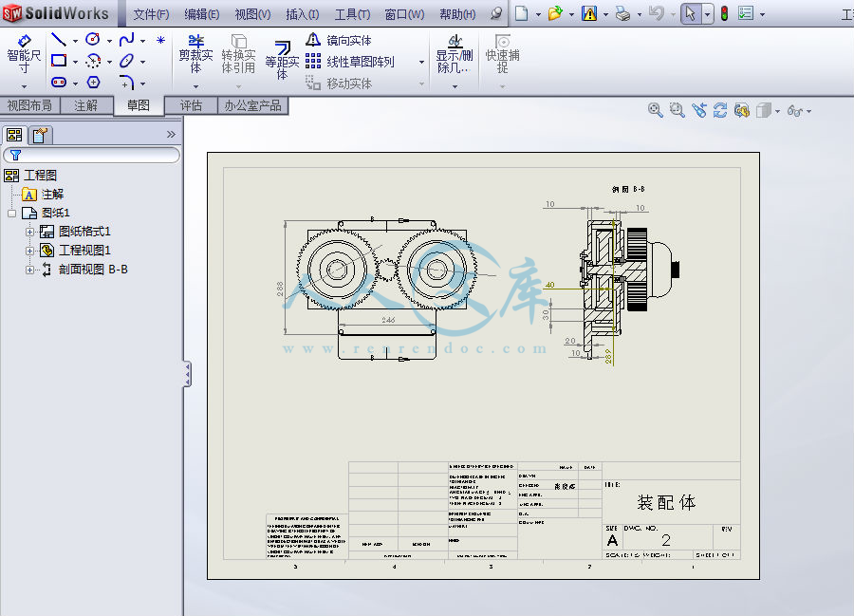Image resolution: width=854 pixels, height=616 pixels.
Task: Activate the Select cursor tool
Action: tap(690, 13)
